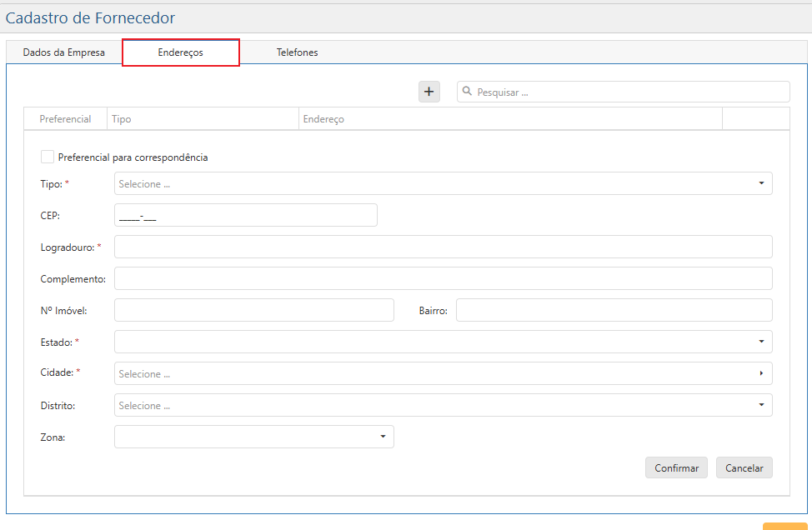Image resolution: width=812 pixels, height=530 pixels.
Task: Select the Complemento input field
Action: tap(443, 278)
